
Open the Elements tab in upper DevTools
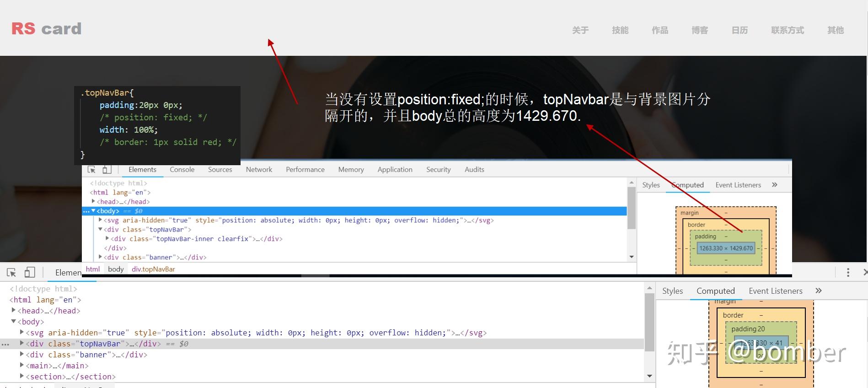pos(142,169)
